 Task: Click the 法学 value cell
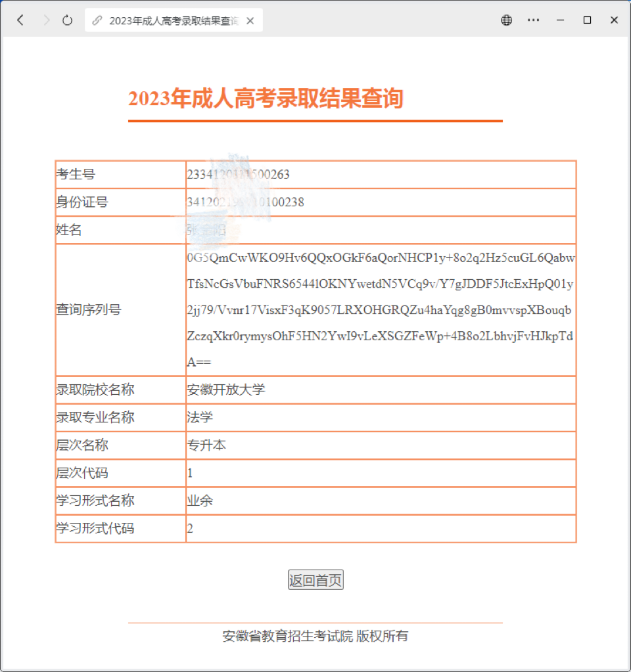point(381,418)
